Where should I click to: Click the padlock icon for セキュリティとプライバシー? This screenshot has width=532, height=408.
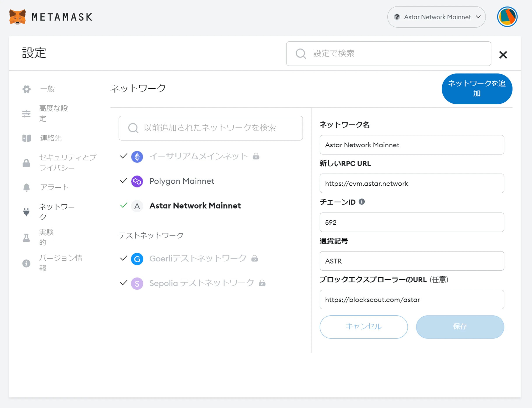[26, 163]
